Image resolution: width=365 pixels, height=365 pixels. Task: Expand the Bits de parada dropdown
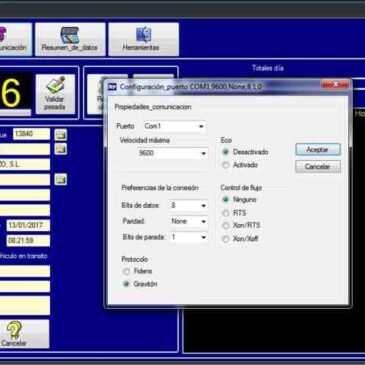click(189, 237)
